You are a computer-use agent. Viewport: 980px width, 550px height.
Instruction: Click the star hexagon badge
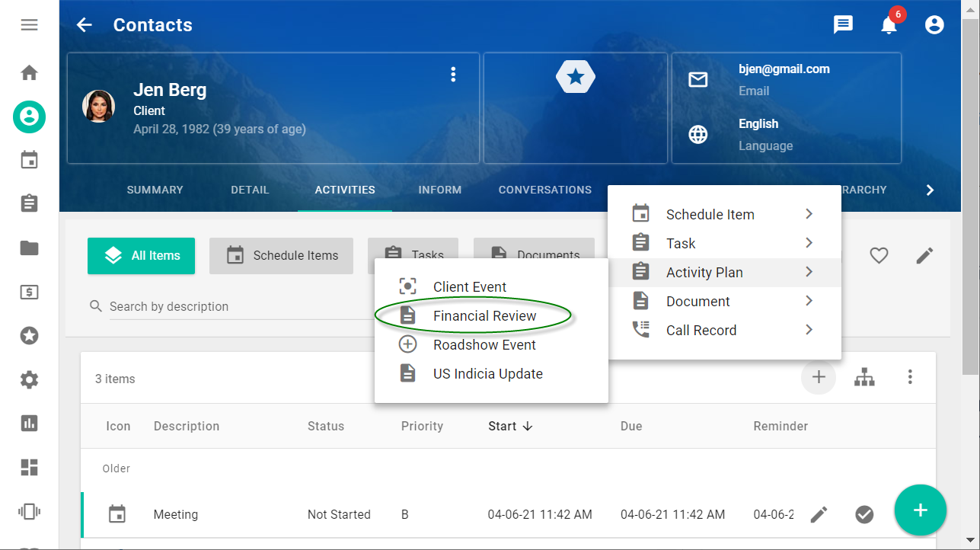tap(576, 77)
